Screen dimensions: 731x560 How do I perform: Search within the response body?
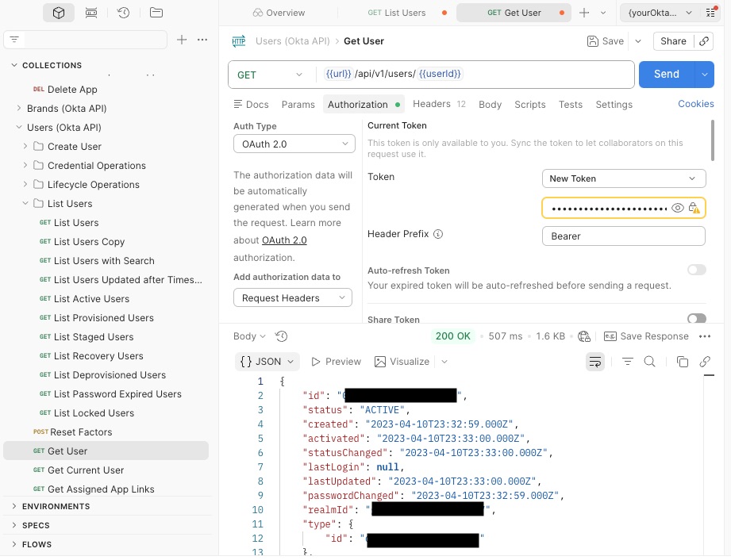[x=649, y=362]
